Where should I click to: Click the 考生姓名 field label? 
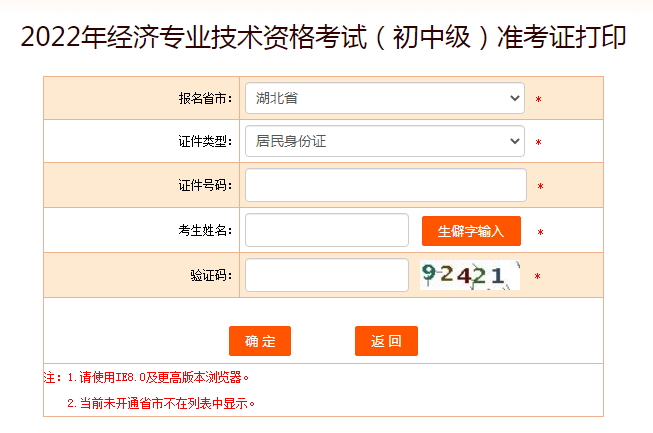205,231
